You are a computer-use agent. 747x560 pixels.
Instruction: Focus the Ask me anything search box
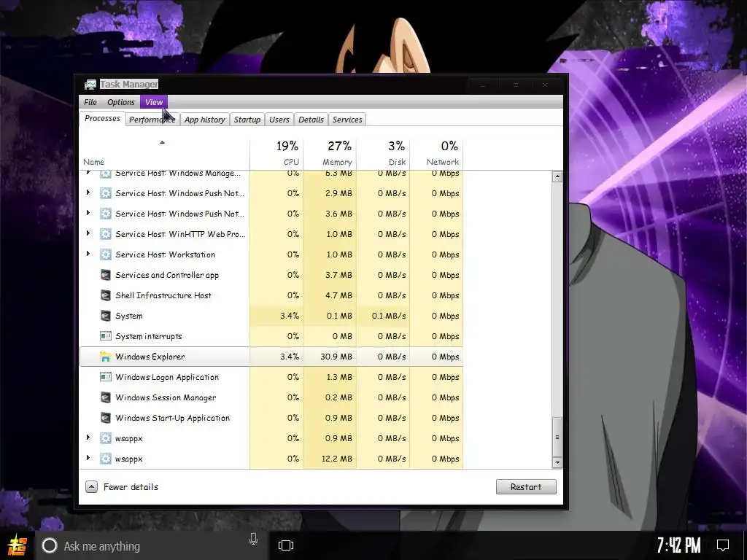[150, 545]
